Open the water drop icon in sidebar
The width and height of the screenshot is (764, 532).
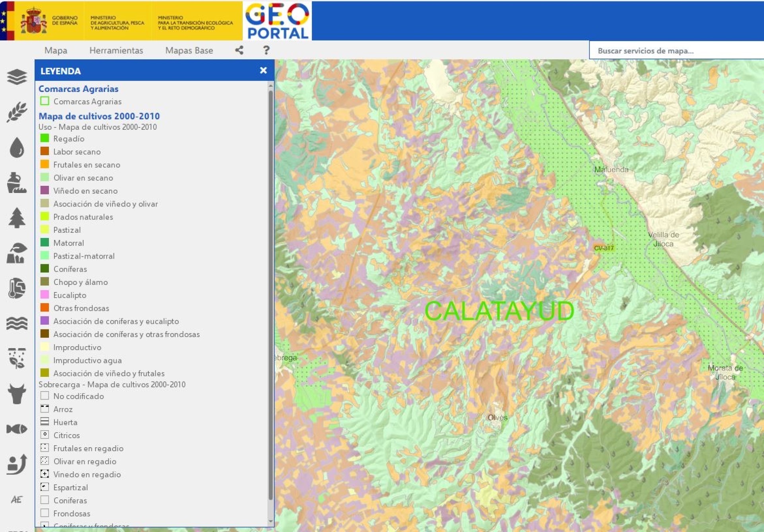[17, 147]
